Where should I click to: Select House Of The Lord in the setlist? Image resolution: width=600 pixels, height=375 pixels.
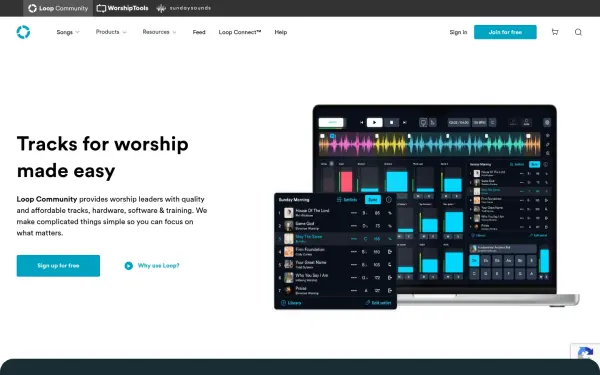click(336, 213)
